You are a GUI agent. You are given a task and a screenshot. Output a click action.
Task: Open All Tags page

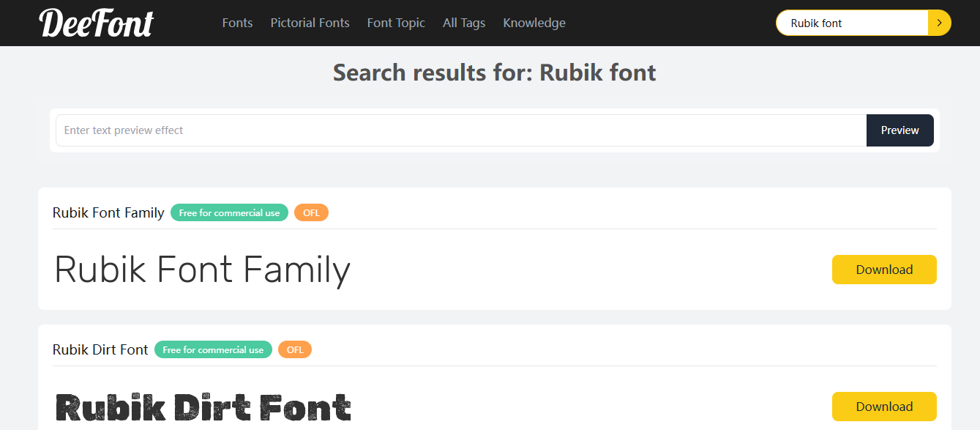[464, 23]
